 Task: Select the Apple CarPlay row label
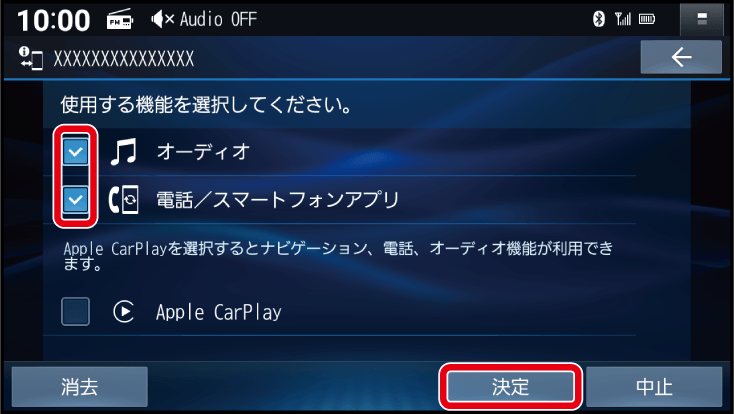coord(219,312)
